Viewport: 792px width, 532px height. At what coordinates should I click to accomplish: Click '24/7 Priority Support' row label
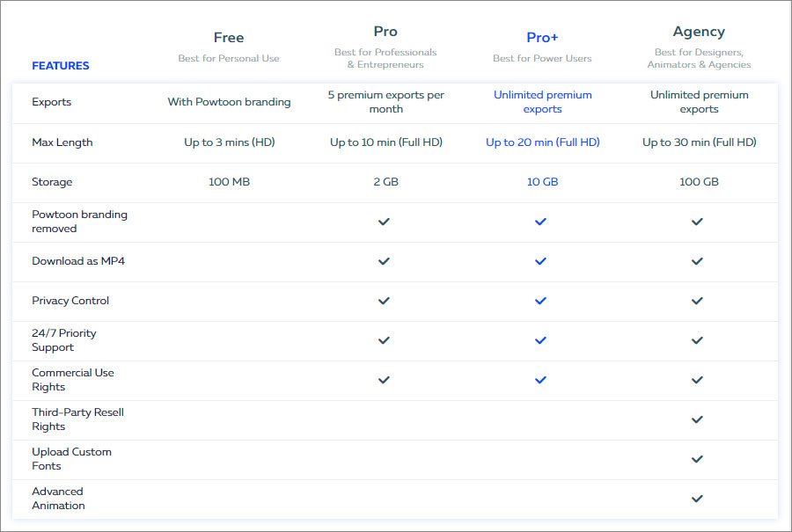pyautogui.click(x=63, y=340)
